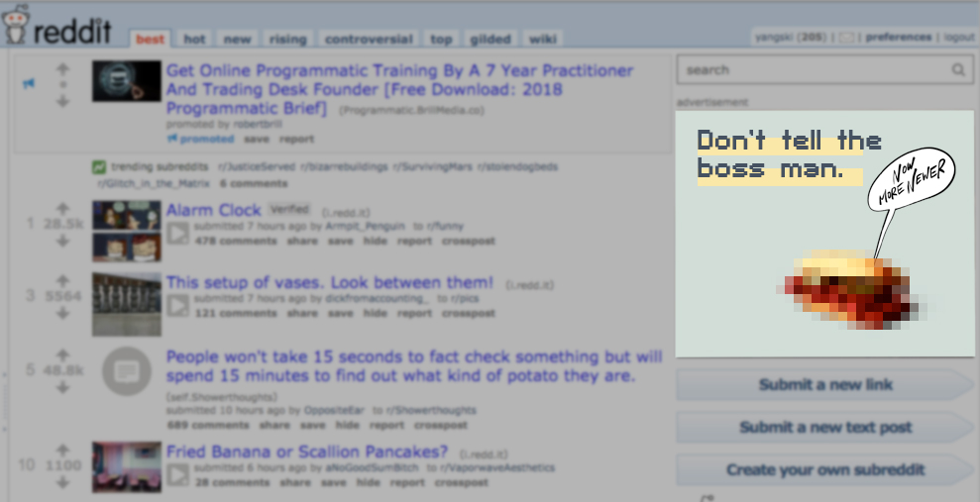Upvote the Alarm Clock post
Image resolution: width=980 pixels, height=502 pixels.
pos(62,208)
